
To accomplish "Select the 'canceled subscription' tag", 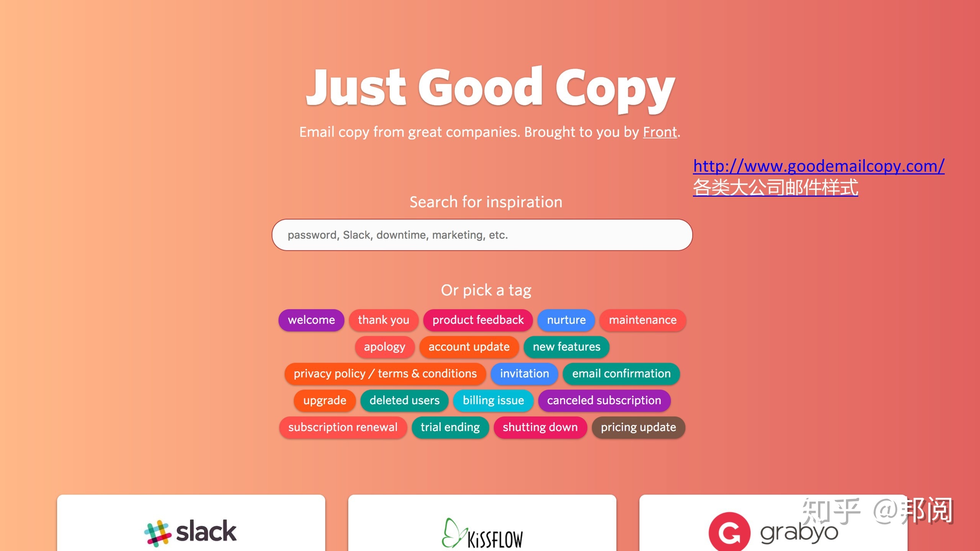I will (x=603, y=400).
